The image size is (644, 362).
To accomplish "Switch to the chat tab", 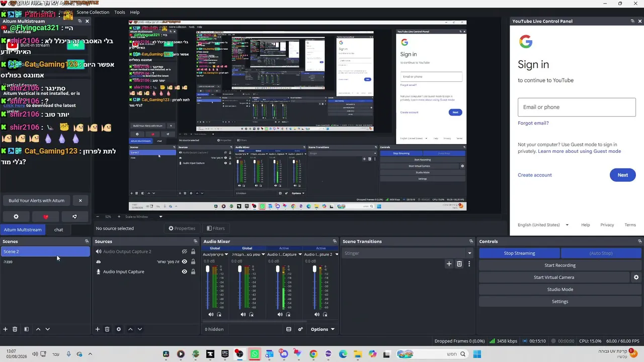I will click(59, 230).
